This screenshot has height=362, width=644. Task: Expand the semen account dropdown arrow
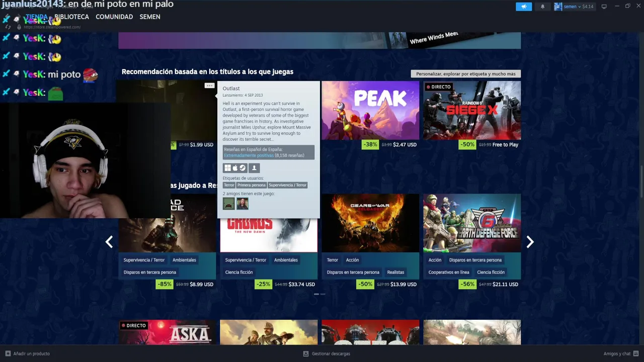[x=580, y=7]
